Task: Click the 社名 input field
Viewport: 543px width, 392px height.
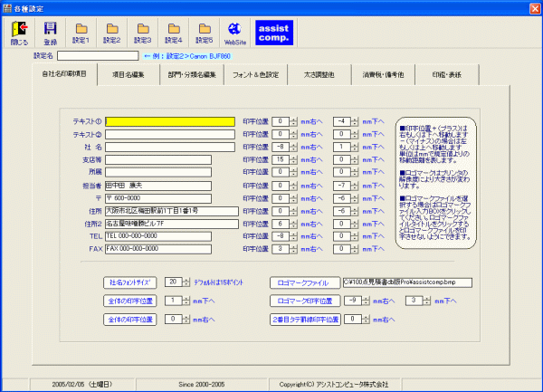Action: [170, 148]
